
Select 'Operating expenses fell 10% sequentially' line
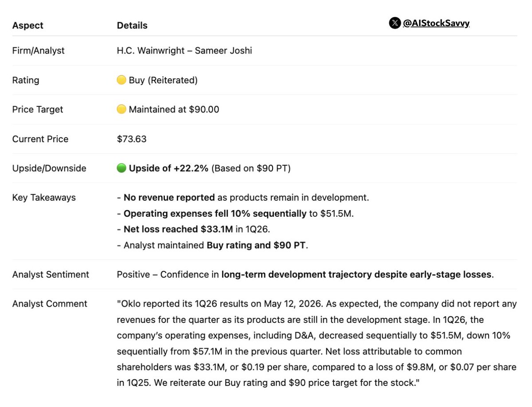pos(235,214)
